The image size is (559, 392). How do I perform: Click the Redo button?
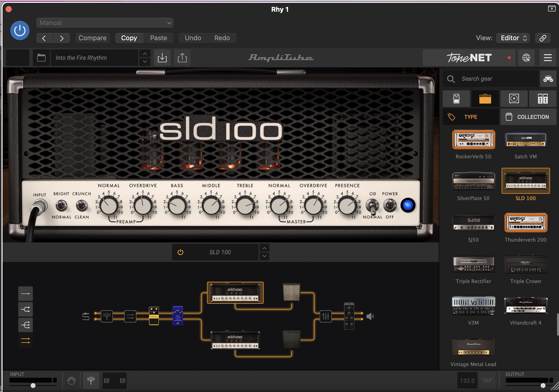pos(222,38)
